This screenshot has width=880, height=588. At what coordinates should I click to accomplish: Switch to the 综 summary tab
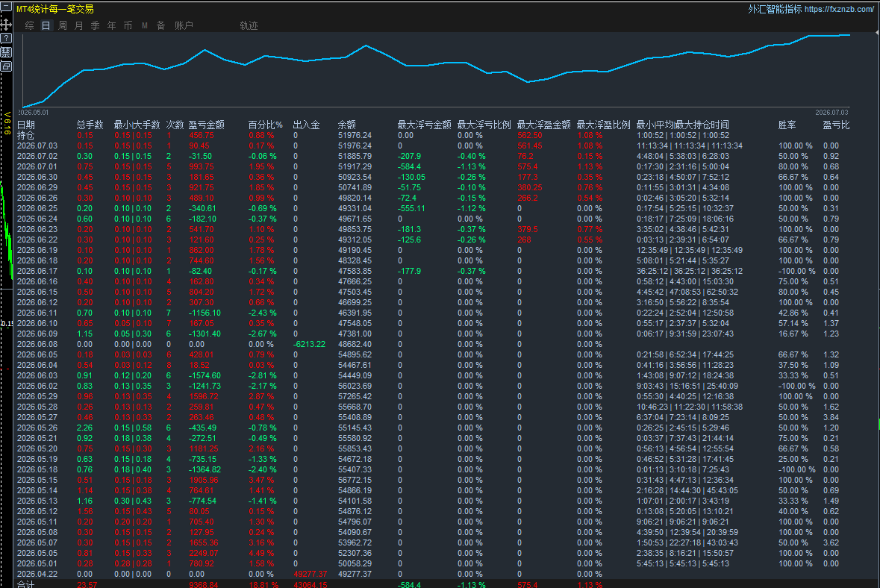tap(30, 26)
